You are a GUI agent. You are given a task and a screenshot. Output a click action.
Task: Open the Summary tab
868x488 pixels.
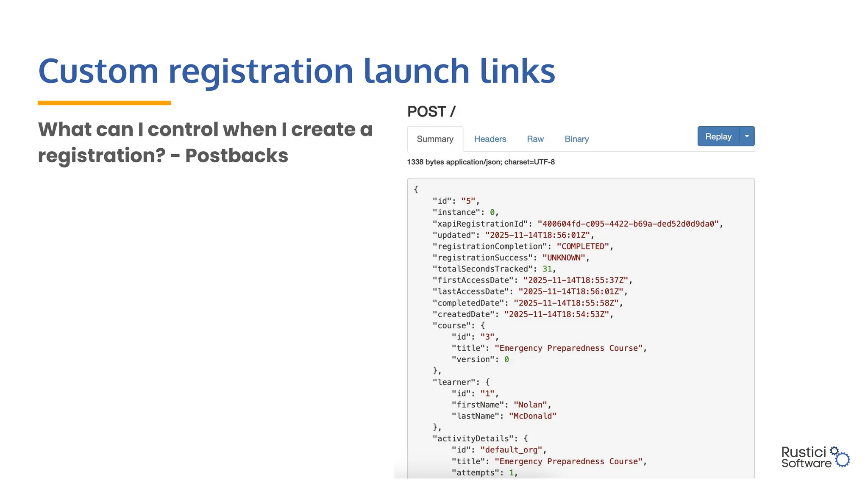(x=435, y=139)
